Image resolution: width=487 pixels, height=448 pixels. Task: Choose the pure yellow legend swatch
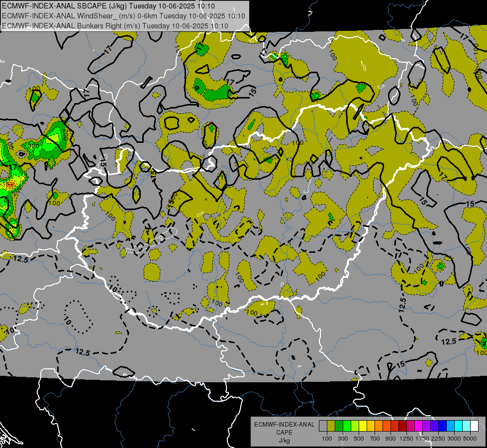pyautogui.click(x=363, y=426)
